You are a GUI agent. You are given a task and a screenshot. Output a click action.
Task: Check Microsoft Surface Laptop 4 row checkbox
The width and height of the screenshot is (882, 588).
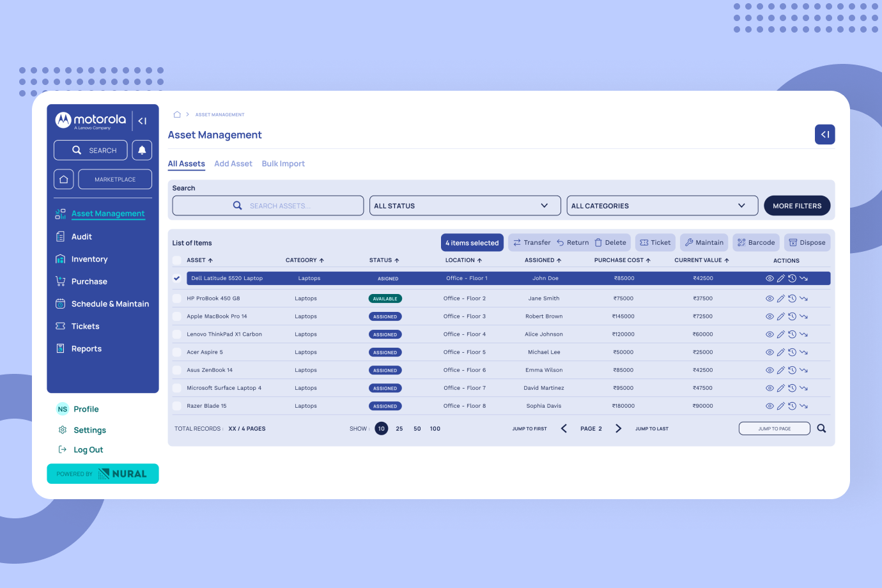click(x=177, y=388)
